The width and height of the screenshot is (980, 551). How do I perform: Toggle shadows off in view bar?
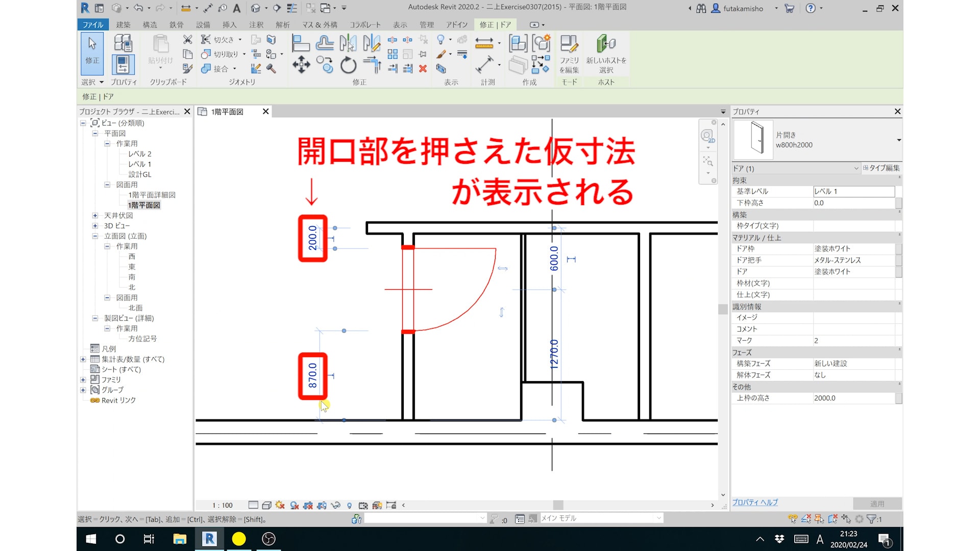coord(294,505)
